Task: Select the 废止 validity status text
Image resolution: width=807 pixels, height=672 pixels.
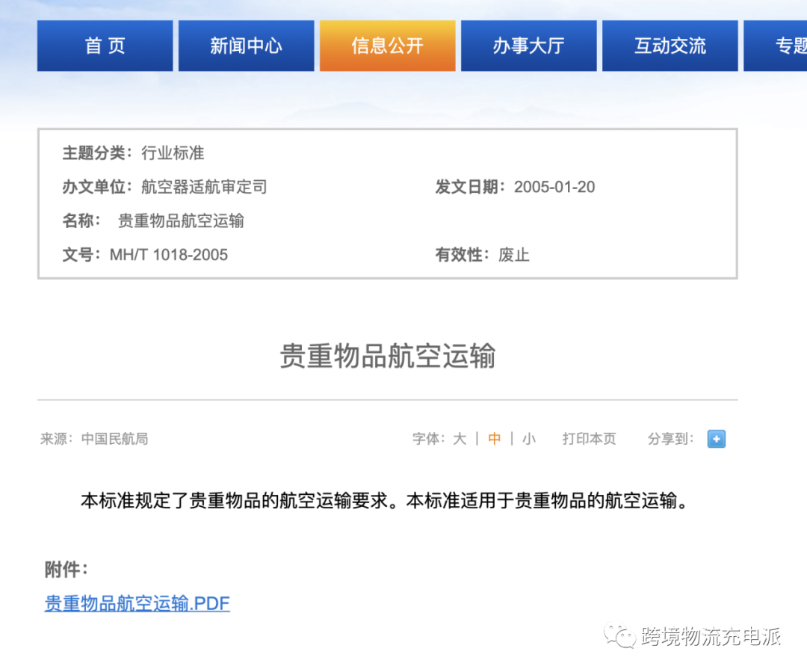Action: tap(513, 254)
